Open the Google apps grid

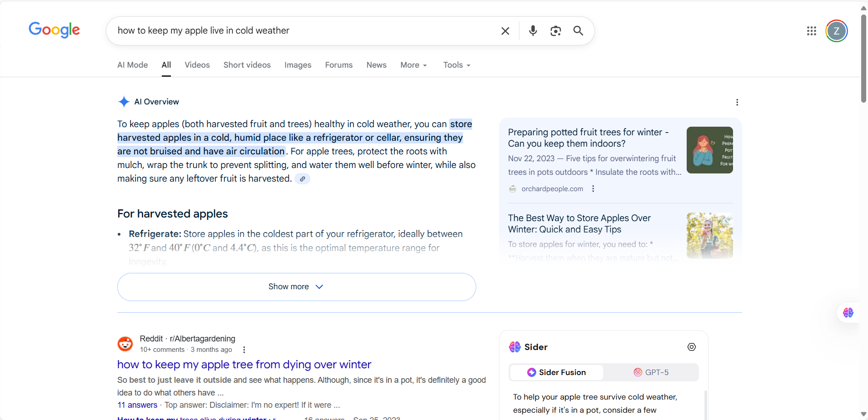[812, 30]
